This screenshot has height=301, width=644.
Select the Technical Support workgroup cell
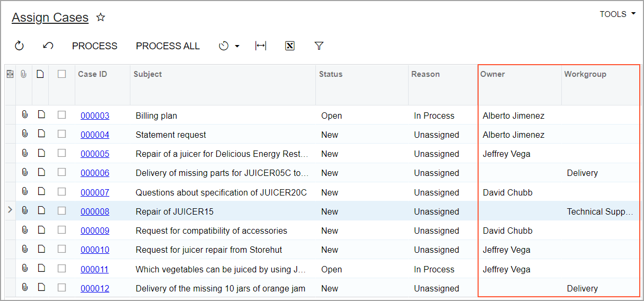coord(599,211)
